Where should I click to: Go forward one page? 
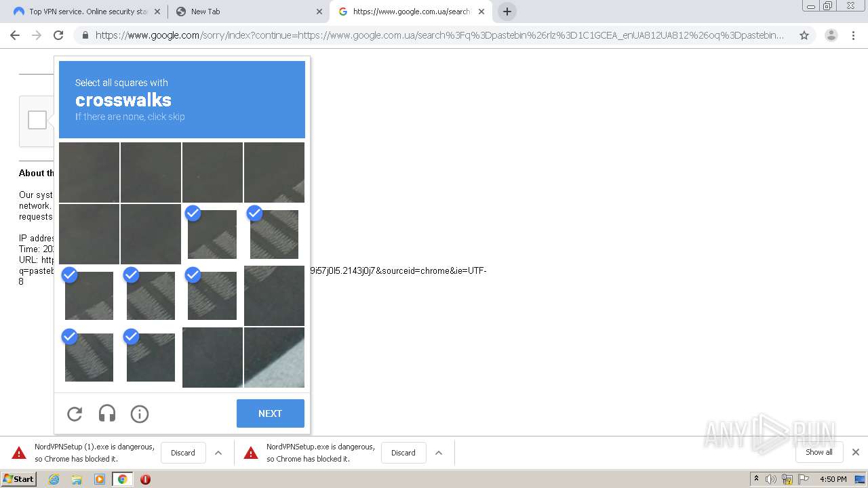(x=37, y=35)
